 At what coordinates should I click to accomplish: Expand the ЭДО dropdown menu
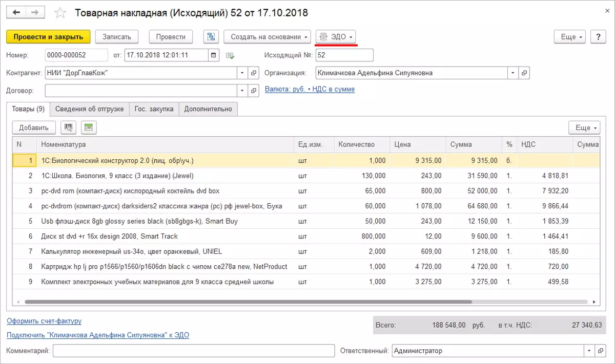(336, 37)
